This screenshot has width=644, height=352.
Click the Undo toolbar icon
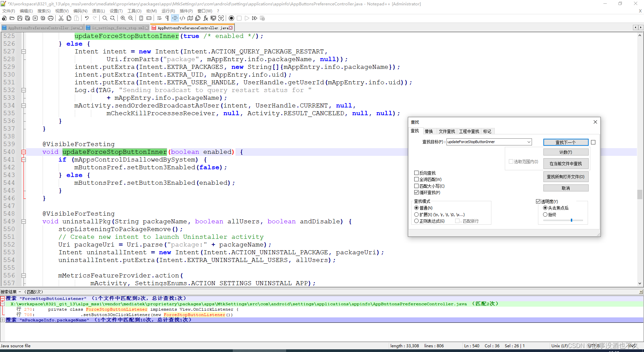point(87,18)
